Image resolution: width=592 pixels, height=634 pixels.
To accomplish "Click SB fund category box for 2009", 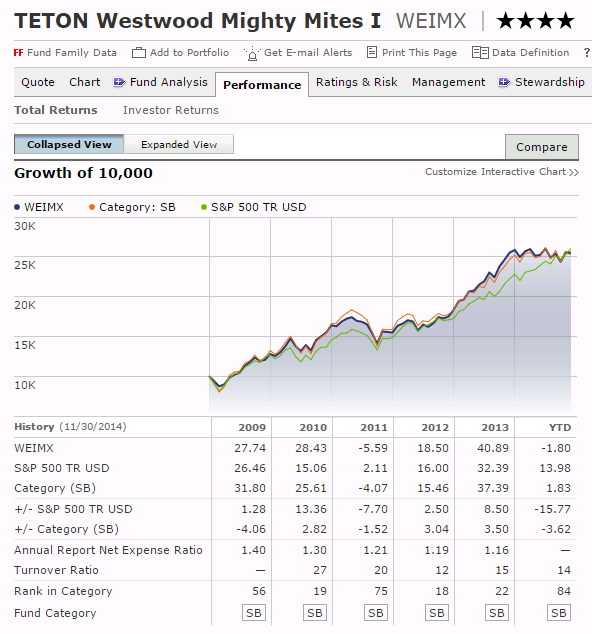I will coord(254,613).
